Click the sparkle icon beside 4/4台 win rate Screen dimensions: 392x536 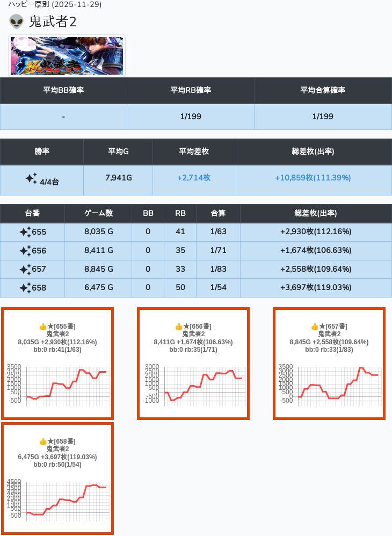[x=31, y=179]
